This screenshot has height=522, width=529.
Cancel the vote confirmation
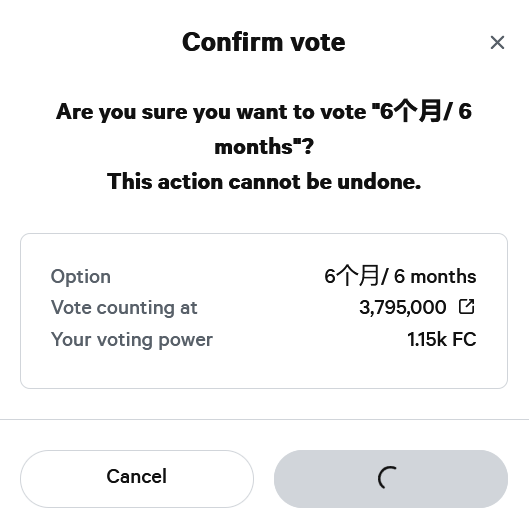click(x=137, y=478)
